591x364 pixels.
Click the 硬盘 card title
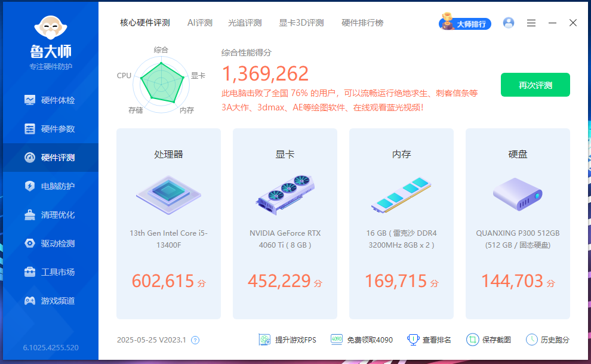tap(518, 154)
